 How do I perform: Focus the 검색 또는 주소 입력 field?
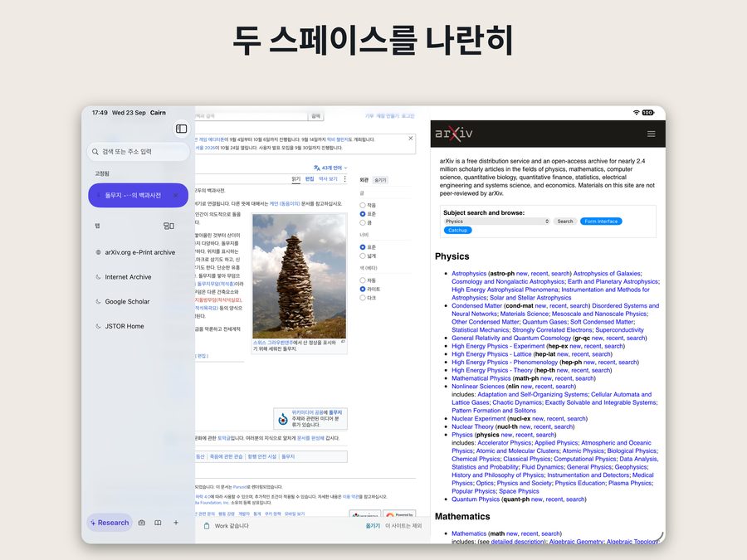coord(138,152)
